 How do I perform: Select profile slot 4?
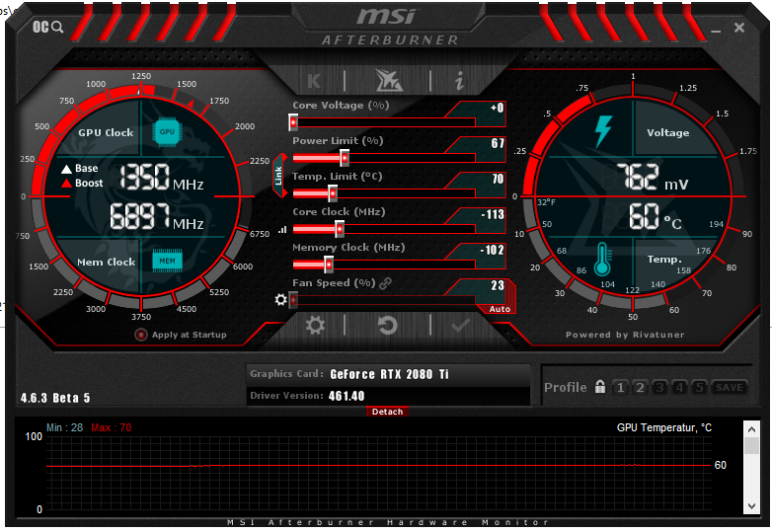coord(679,388)
